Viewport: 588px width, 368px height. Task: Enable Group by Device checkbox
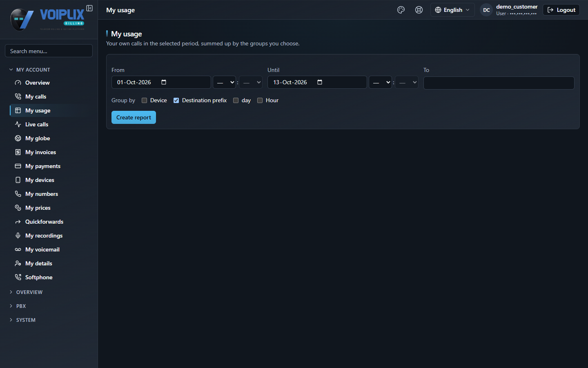(144, 101)
